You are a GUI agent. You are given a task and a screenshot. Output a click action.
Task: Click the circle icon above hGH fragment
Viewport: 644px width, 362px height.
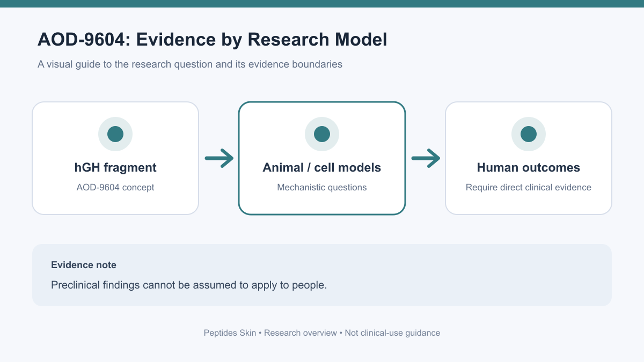point(115,134)
